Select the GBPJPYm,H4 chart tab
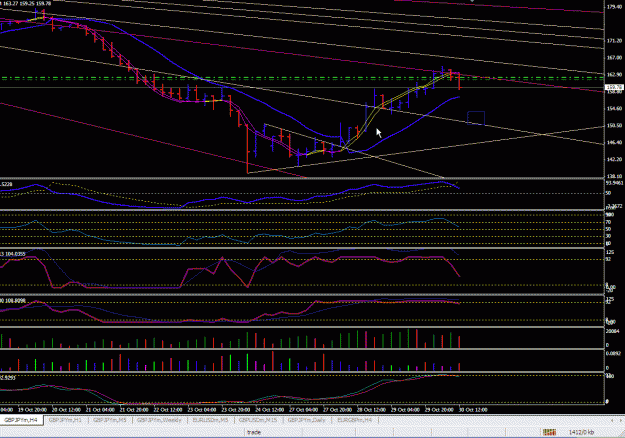This screenshot has width=625, height=438. click(22, 420)
